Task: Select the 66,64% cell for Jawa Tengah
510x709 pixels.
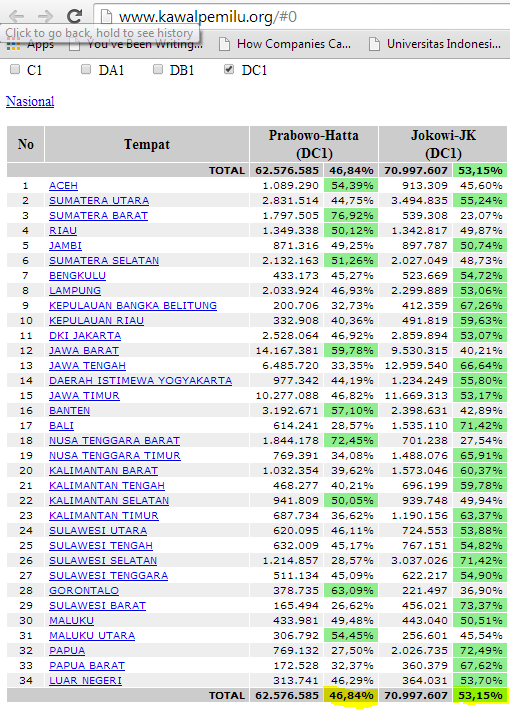Action: [x=480, y=365]
